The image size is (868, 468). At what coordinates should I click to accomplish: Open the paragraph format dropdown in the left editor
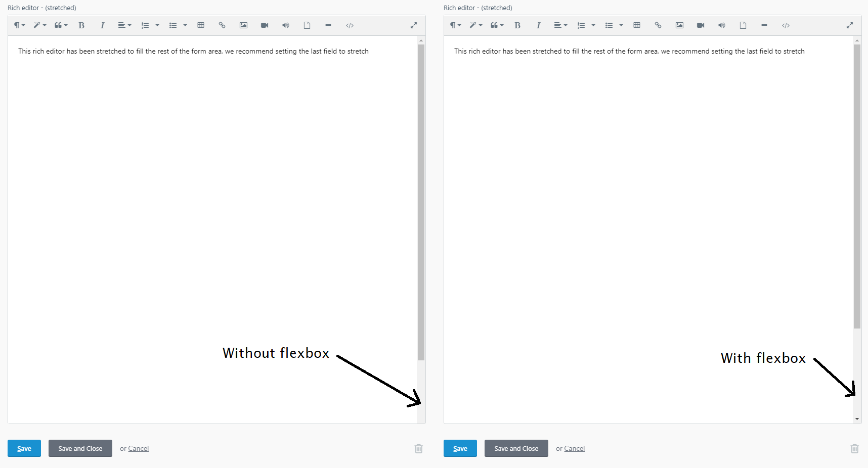coord(19,25)
